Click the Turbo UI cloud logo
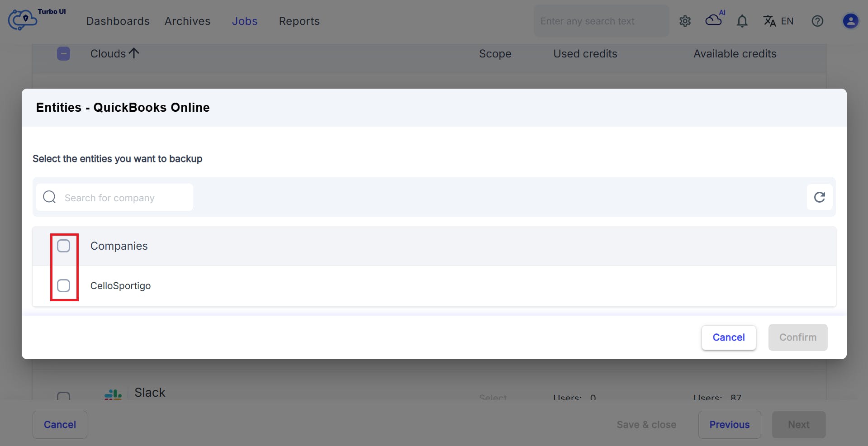This screenshot has height=446, width=868. click(x=22, y=20)
